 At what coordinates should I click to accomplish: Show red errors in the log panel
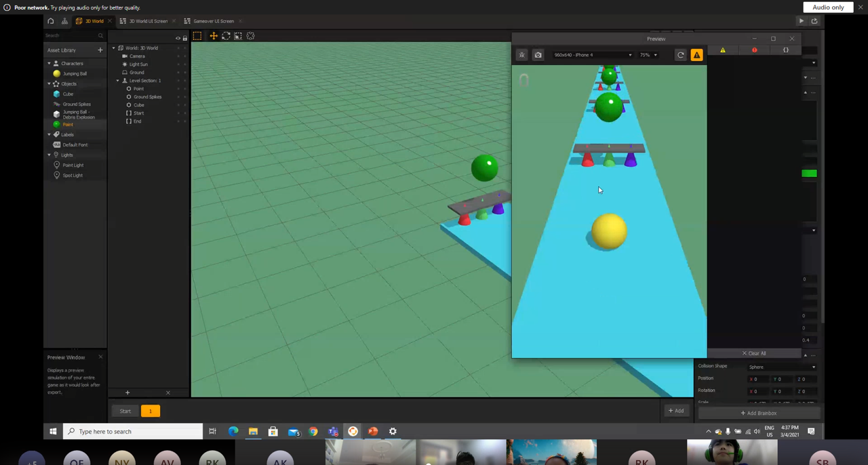click(754, 50)
